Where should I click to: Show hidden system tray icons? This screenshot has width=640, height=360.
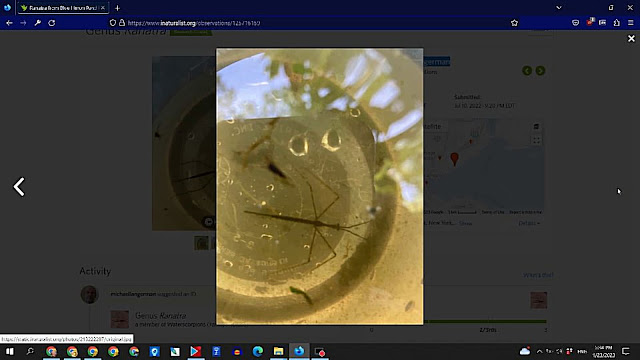539,351
